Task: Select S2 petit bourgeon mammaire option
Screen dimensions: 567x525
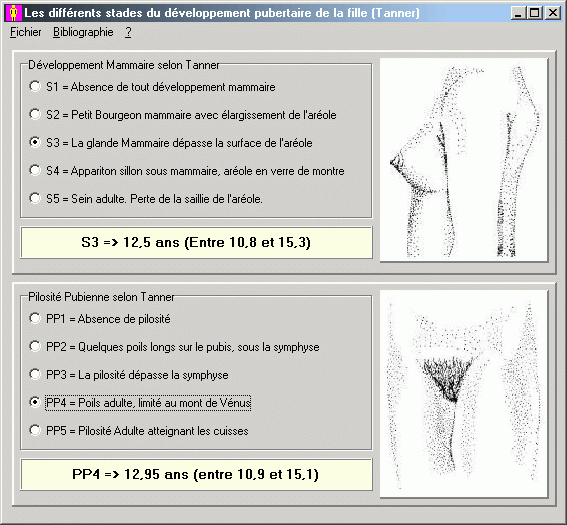Action: tap(183, 115)
